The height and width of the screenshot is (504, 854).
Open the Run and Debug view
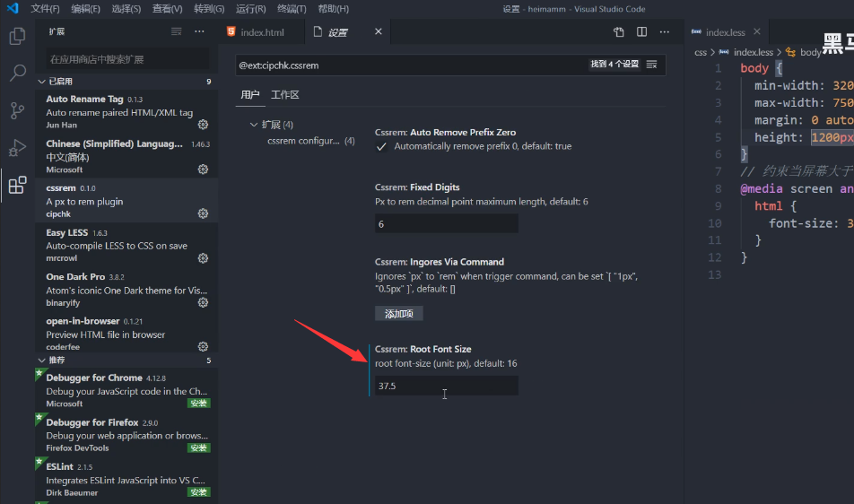coord(17,147)
